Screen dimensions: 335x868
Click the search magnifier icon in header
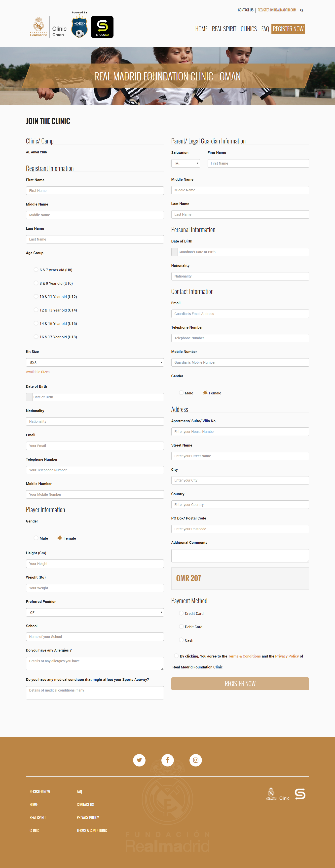[302, 10]
